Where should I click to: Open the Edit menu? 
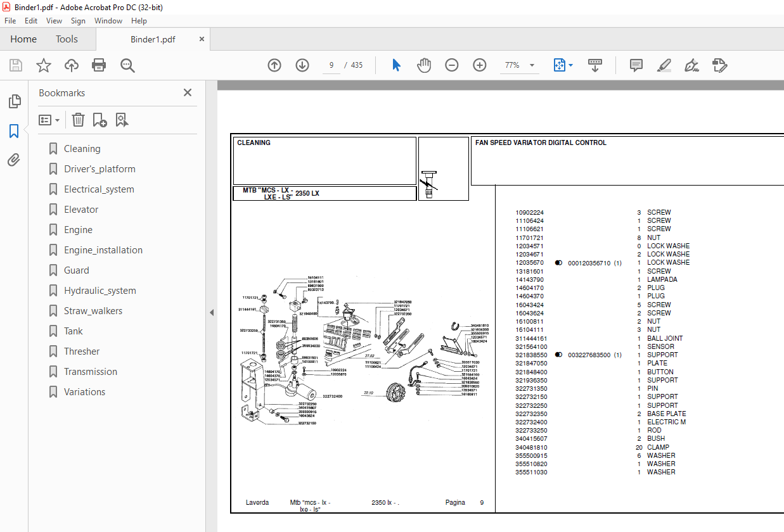click(31, 21)
